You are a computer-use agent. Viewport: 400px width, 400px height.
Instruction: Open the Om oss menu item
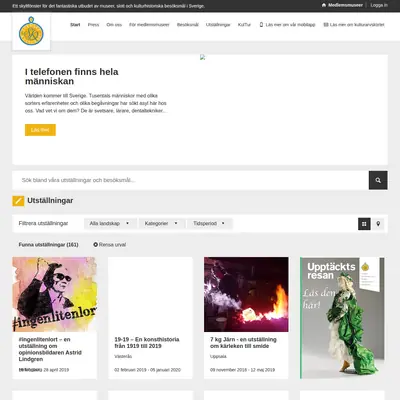[x=114, y=25]
